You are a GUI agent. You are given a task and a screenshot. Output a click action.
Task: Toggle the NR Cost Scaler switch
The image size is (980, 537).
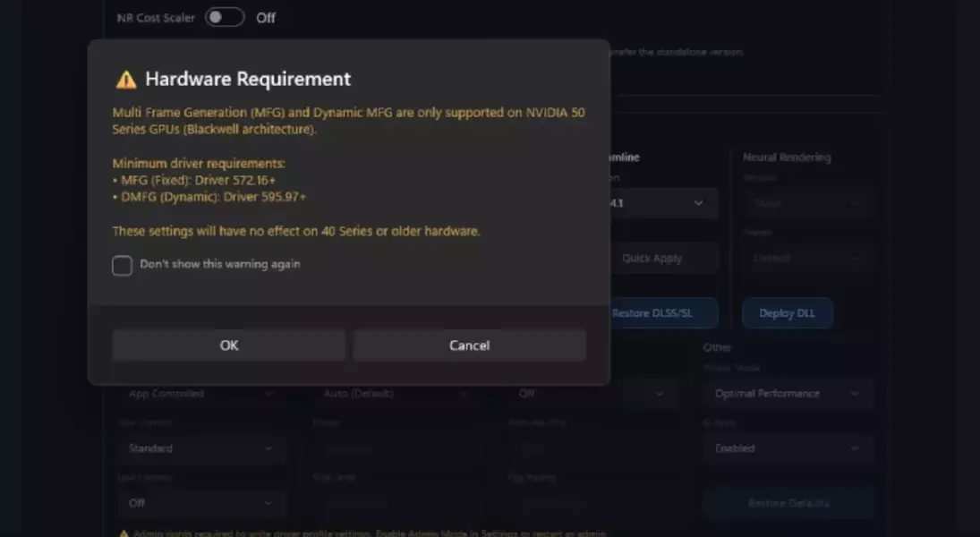point(225,18)
